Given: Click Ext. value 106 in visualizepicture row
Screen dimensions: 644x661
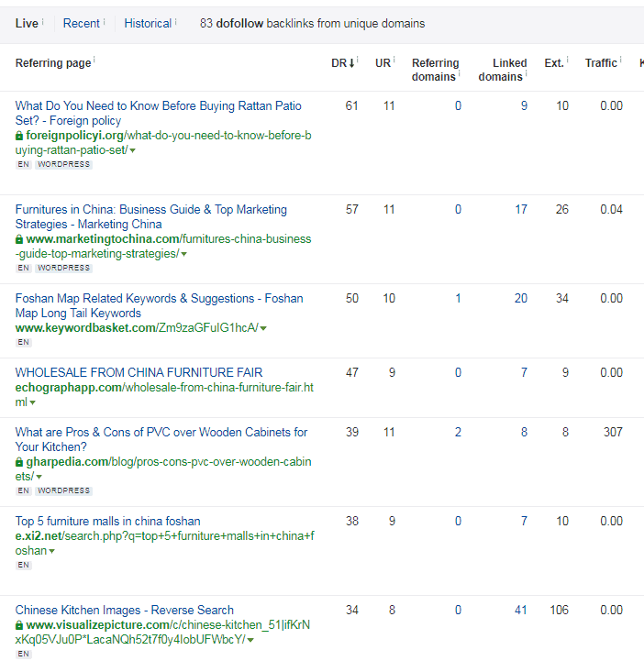Looking at the screenshot, I should coord(560,611).
